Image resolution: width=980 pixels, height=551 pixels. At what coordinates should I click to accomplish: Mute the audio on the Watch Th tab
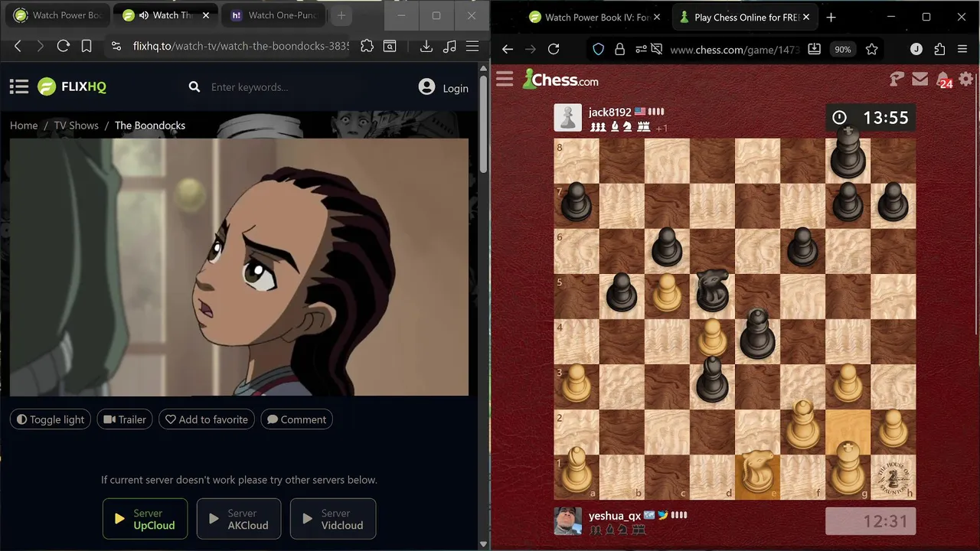pos(143,15)
